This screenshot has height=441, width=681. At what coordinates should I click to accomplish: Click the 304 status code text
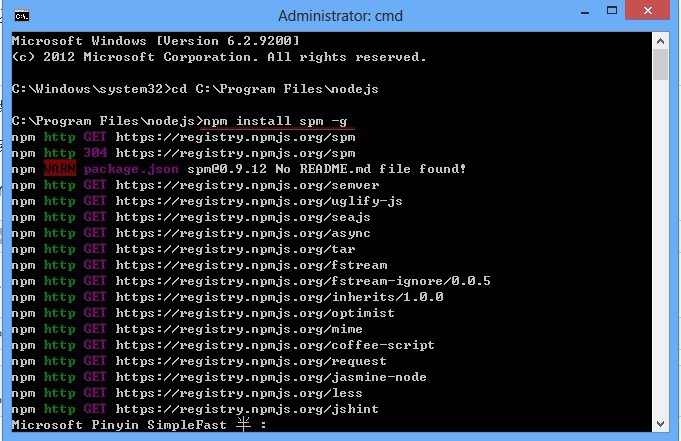pos(96,153)
